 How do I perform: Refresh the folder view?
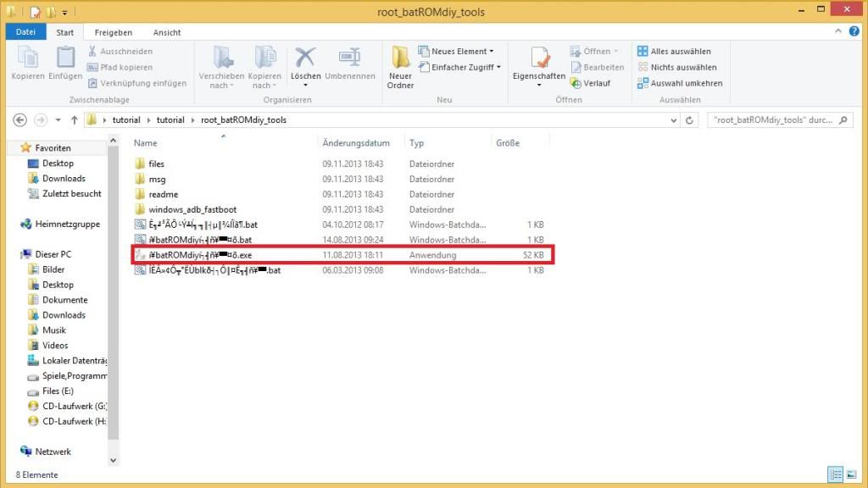(689, 120)
